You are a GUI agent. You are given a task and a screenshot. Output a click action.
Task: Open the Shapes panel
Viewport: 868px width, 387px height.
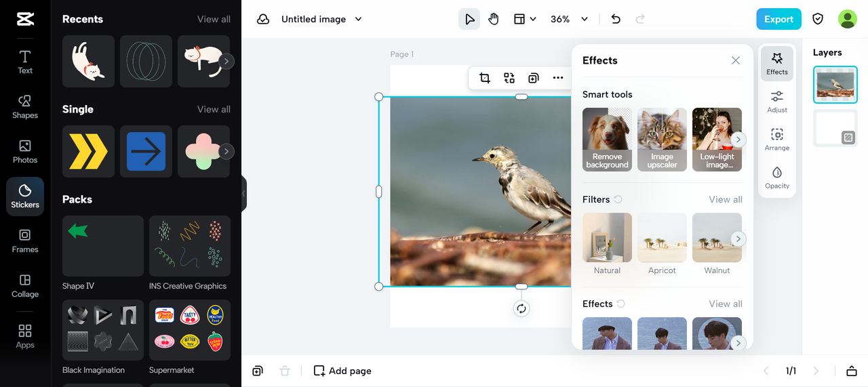tap(25, 106)
